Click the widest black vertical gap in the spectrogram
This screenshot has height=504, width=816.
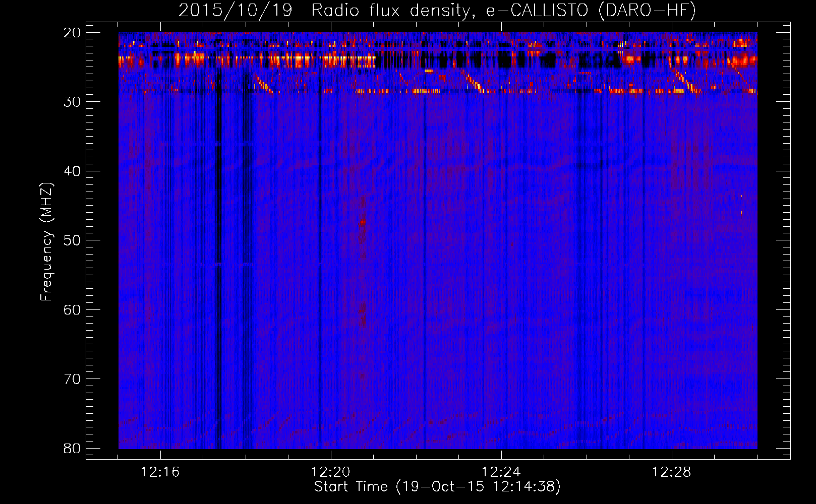[x=219, y=260]
